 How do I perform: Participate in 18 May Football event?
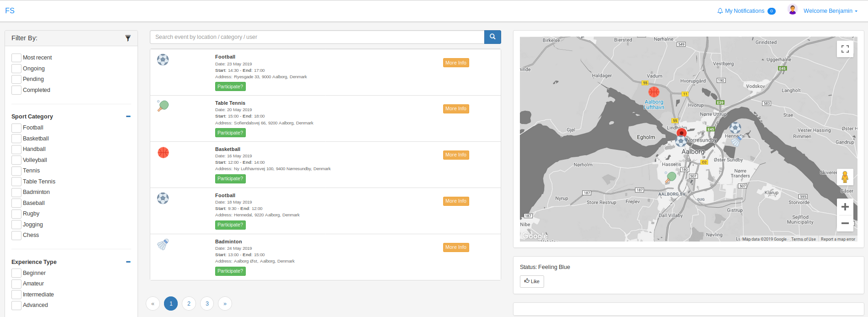coord(230,225)
